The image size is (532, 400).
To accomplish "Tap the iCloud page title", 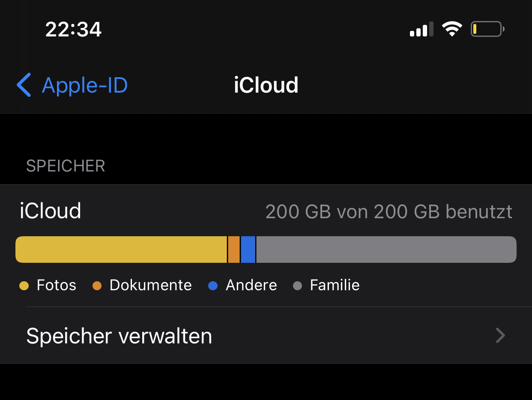I will coord(266,85).
